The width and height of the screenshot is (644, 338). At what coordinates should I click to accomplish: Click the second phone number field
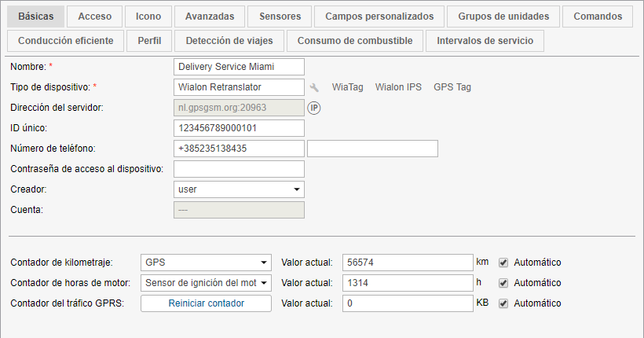372,149
